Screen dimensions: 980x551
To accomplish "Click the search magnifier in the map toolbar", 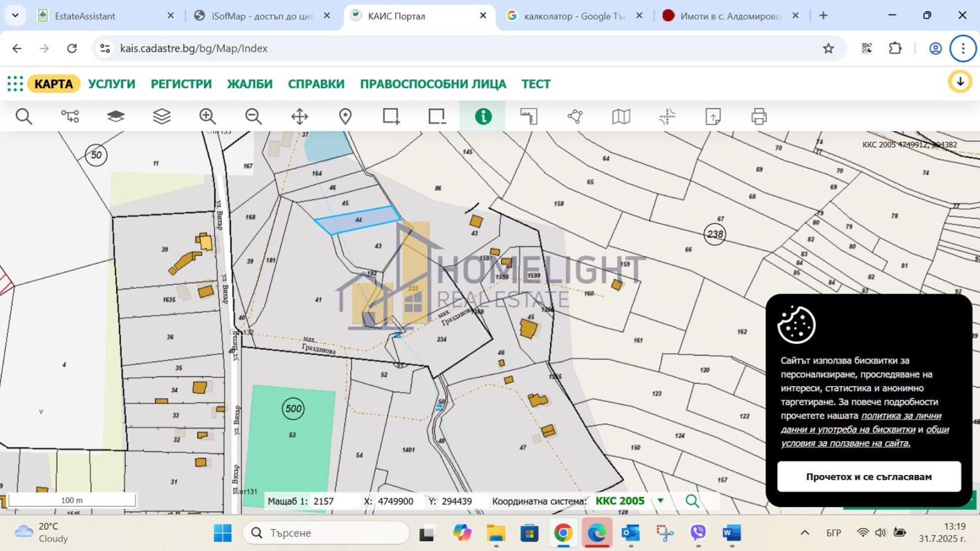I will [24, 116].
